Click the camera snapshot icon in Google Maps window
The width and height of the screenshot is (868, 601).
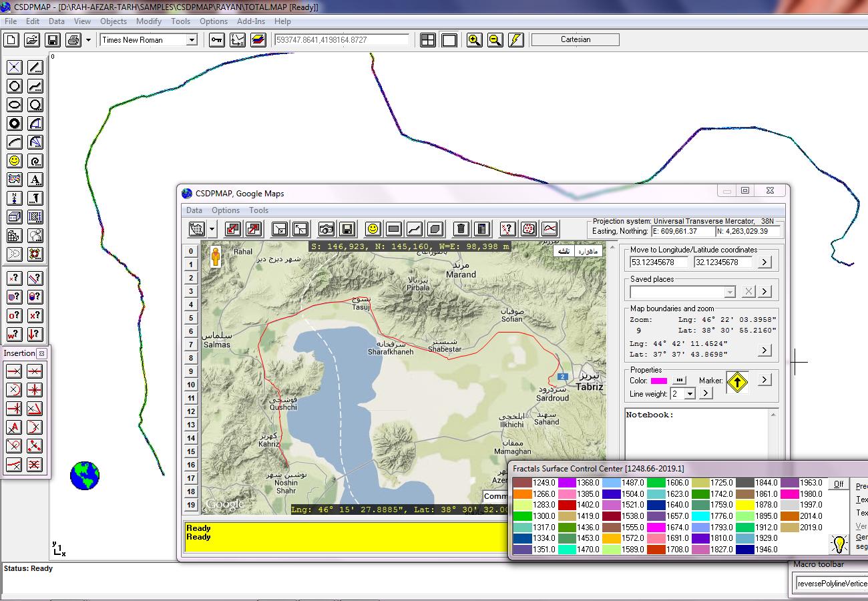[x=326, y=229]
